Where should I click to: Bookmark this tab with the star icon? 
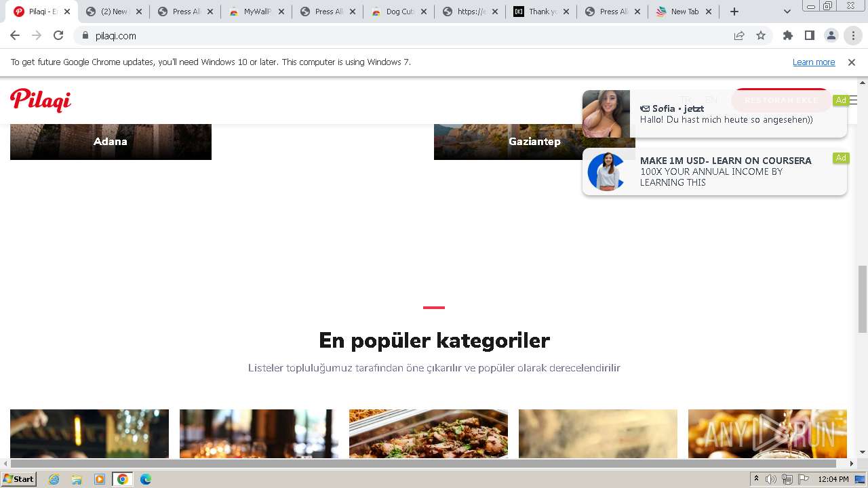click(761, 36)
